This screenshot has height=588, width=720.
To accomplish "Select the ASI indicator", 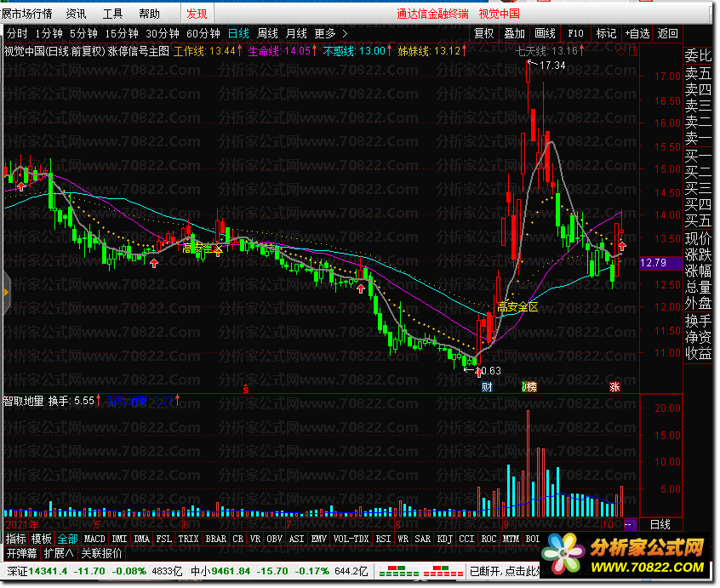I will click(297, 539).
